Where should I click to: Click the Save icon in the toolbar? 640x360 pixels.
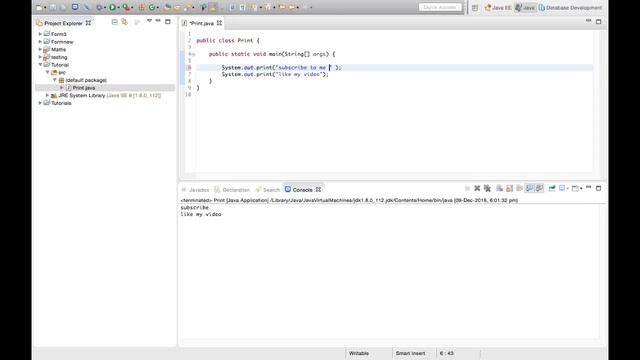click(x=53, y=7)
